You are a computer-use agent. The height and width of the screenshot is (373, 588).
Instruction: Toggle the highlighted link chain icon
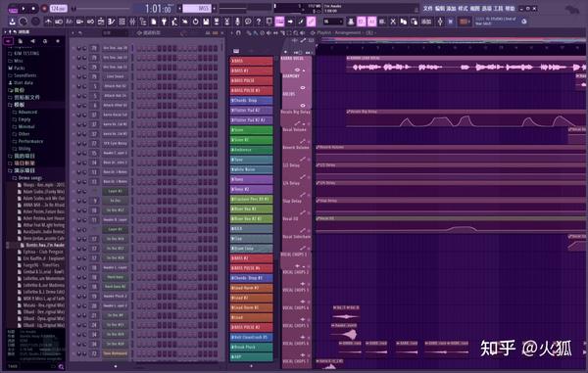(x=312, y=22)
